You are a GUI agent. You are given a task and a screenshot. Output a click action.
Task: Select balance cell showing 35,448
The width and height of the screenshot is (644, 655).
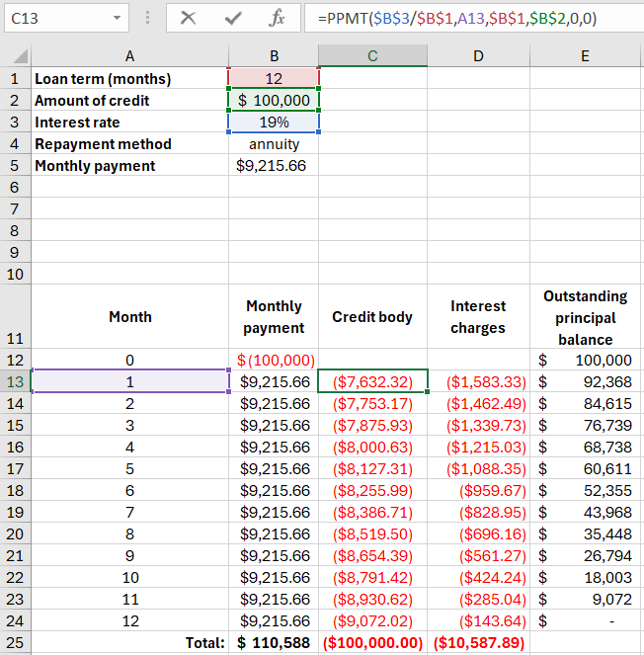coord(585,533)
